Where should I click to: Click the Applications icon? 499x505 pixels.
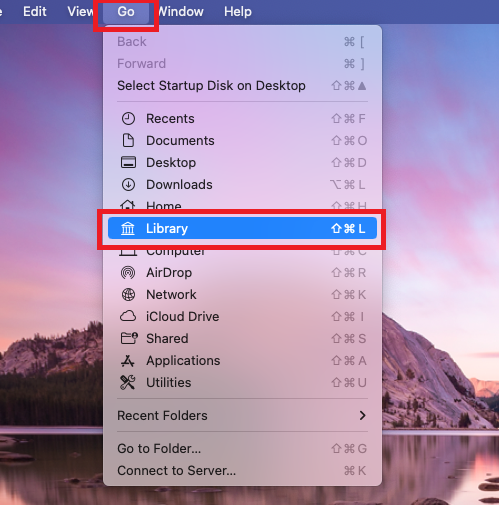[x=128, y=361]
